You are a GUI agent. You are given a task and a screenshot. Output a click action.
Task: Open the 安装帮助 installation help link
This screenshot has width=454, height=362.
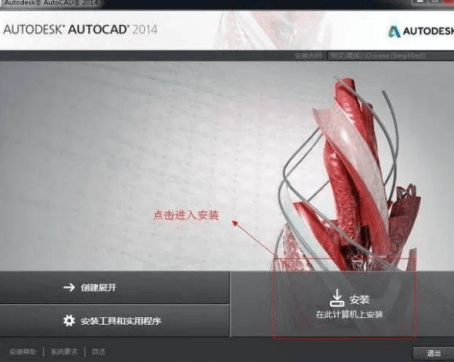click(x=23, y=352)
